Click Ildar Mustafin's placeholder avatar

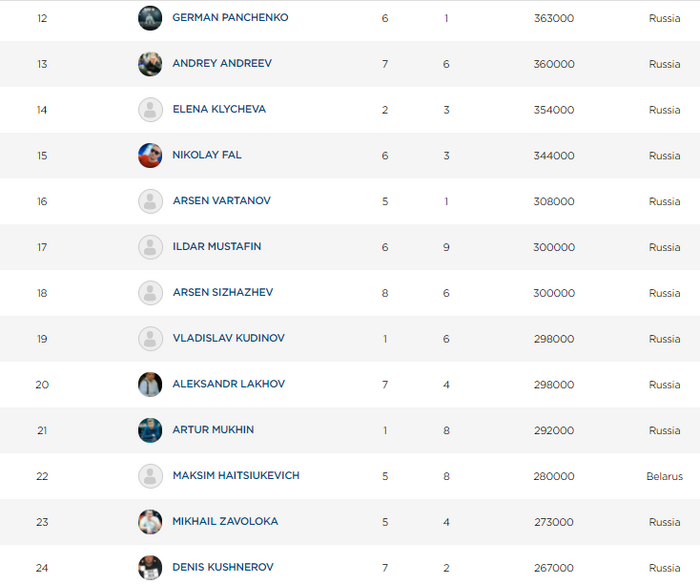(x=150, y=247)
